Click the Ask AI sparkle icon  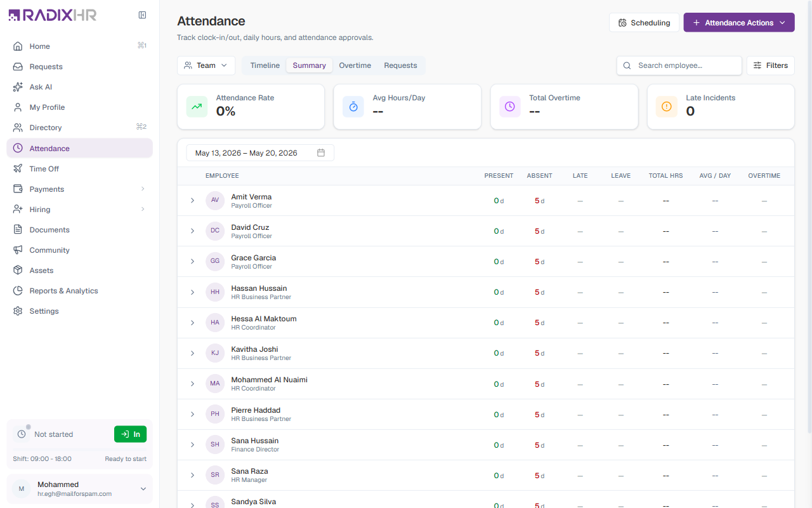point(18,87)
